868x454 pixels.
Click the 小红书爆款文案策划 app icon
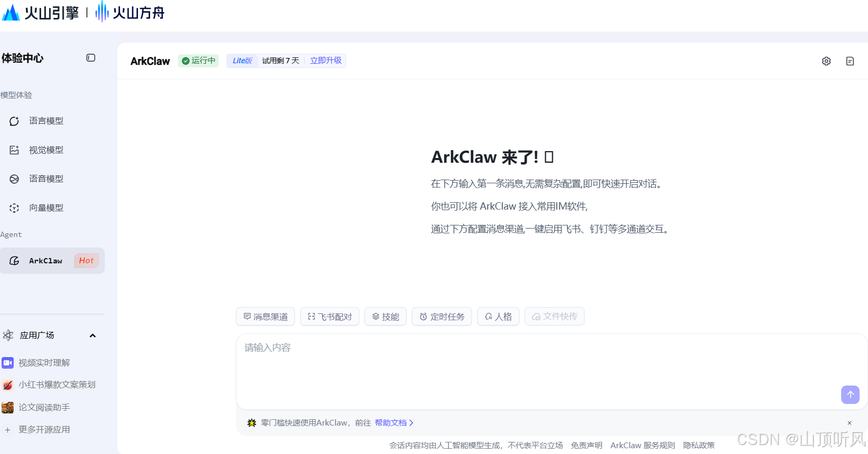(7, 385)
